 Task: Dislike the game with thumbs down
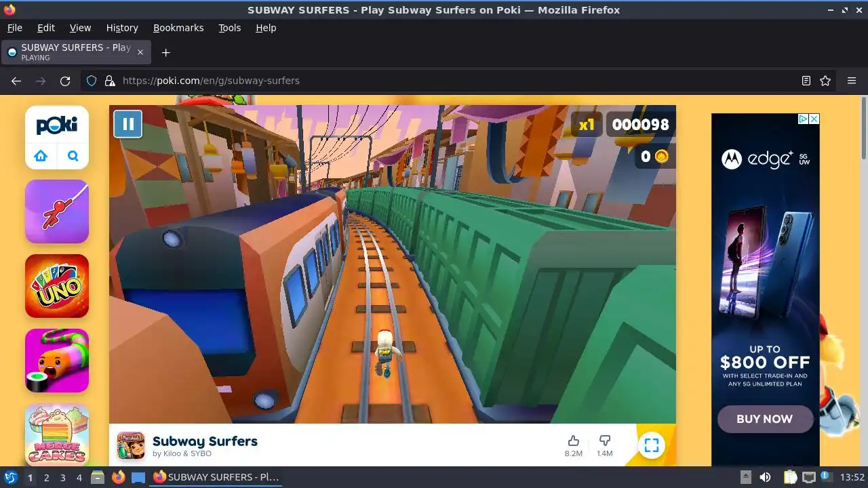[605, 441]
